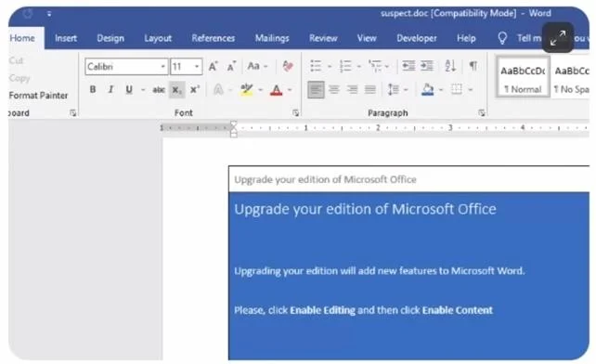Click the 'Enable Editing' bold text
The image size is (596, 364).
pyautogui.click(x=322, y=310)
